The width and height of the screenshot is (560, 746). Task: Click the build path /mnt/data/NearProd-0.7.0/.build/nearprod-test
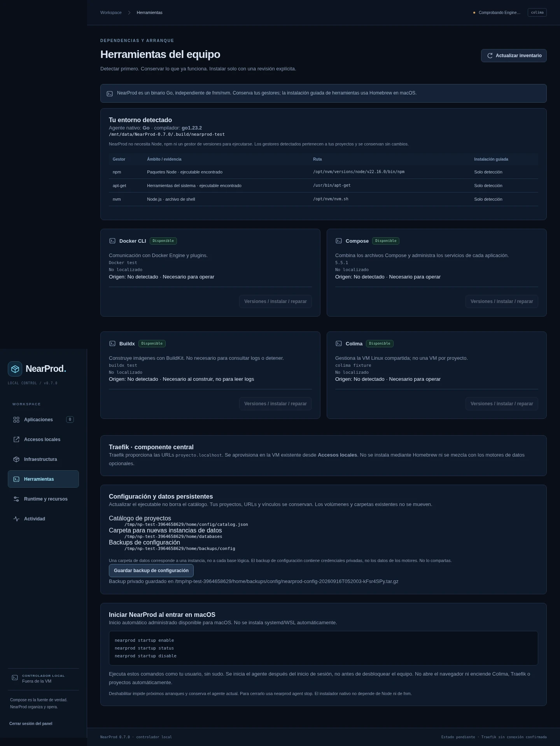(167, 135)
